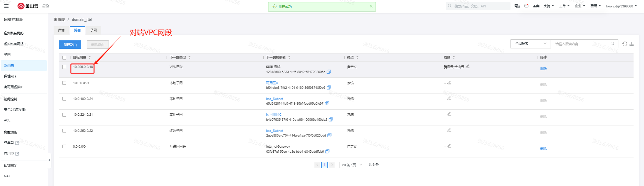
Task: Copy the instance ID of the VPN网关 route
Action: [x=329, y=72]
